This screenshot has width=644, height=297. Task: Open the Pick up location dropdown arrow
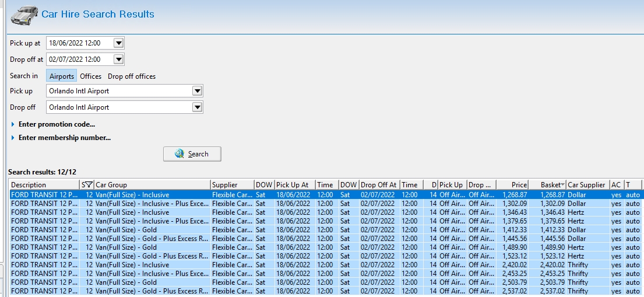pyautogui.click(x=198, y=91)
